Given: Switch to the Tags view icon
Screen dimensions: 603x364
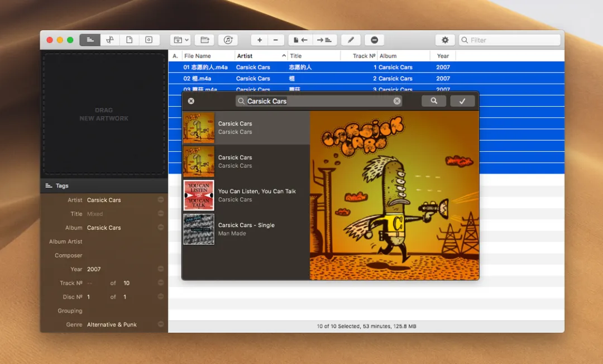Looking at the screenshot, I should tap(90, 40).
